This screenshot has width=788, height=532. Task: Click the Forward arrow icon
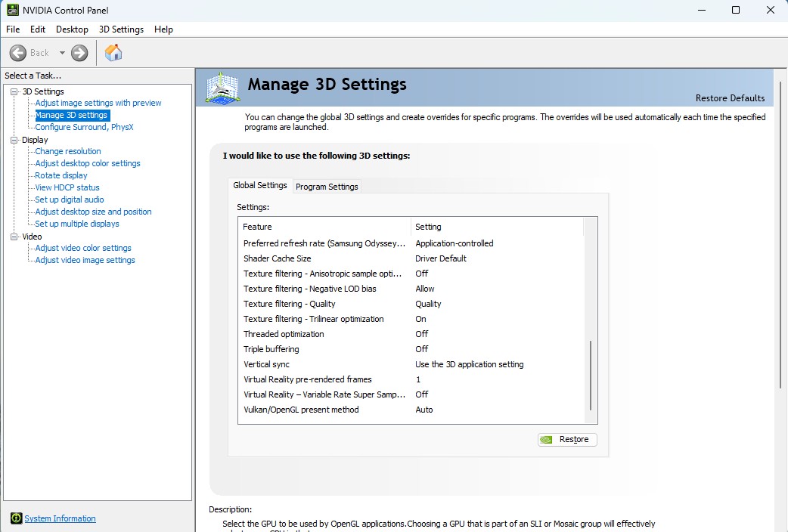click(79, 53)
